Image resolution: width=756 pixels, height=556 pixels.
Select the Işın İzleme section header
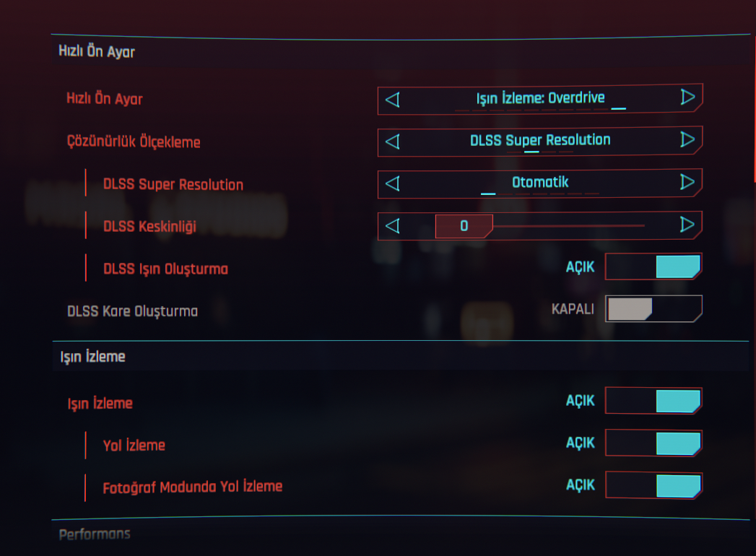(92, 357)
